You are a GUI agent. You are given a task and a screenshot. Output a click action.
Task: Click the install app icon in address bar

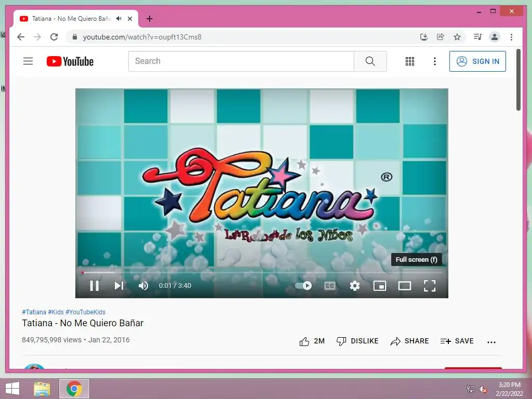pos(423,37)
